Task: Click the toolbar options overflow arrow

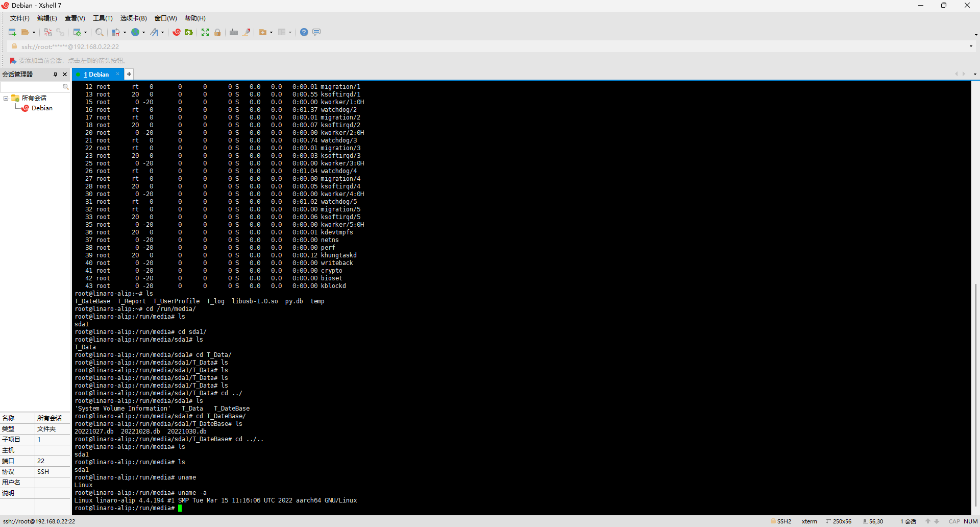Action: [x=976, y=35]
